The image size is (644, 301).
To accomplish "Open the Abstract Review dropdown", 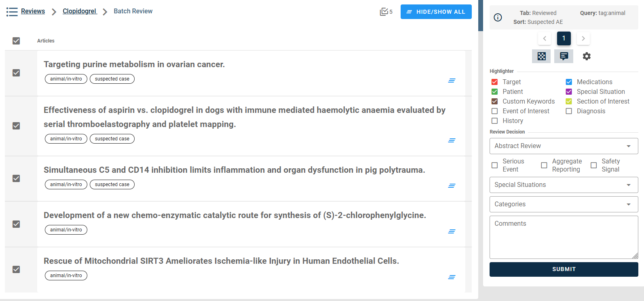I will (564, 146).
